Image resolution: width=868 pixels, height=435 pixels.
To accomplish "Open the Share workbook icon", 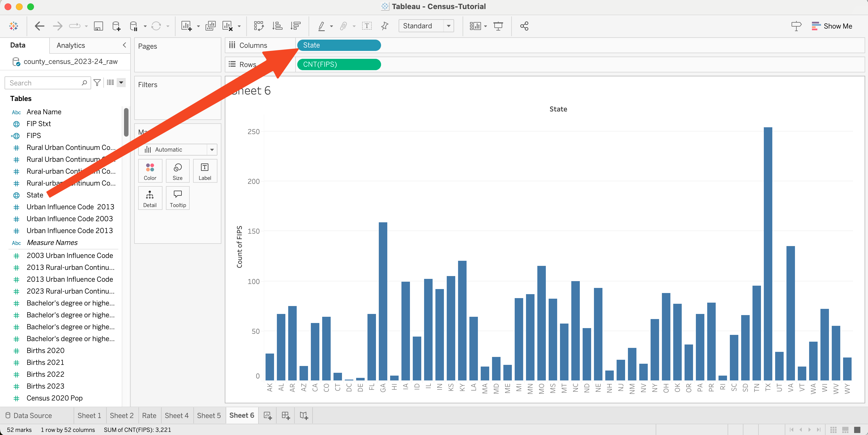I will point(524,26).
